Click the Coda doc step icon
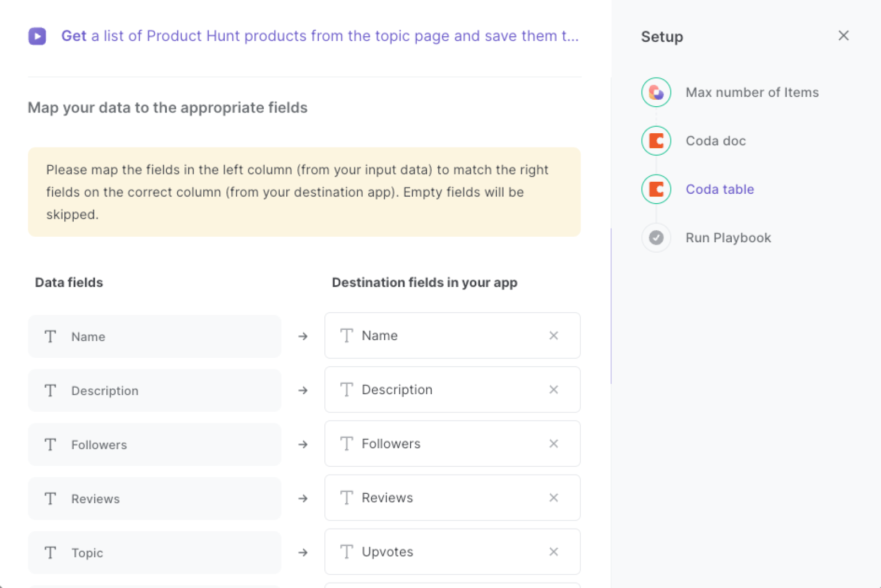The image size is (881, 588). pyautogui.click(x=656, y=141)
